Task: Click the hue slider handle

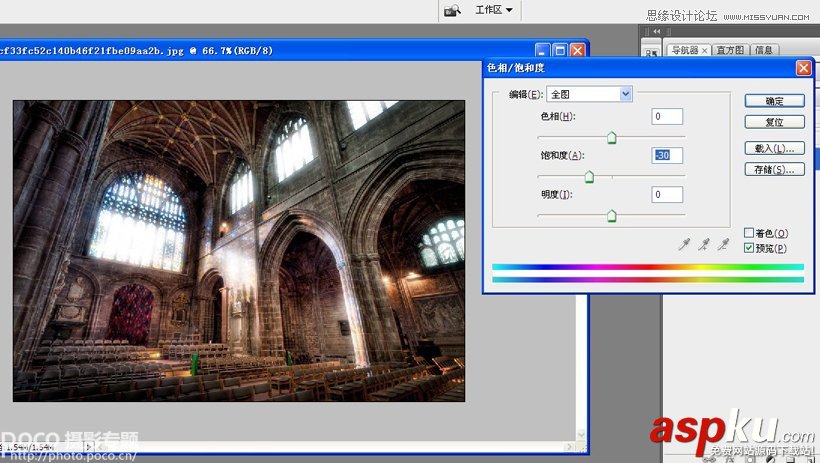Action: [611, 138]
